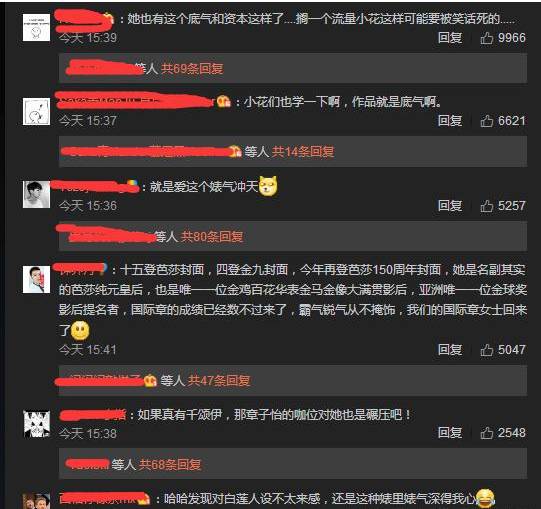Open avatar of the 15:38 commenter
The width and height of the screenshot is (541, 509).
[x=37, y=424]
